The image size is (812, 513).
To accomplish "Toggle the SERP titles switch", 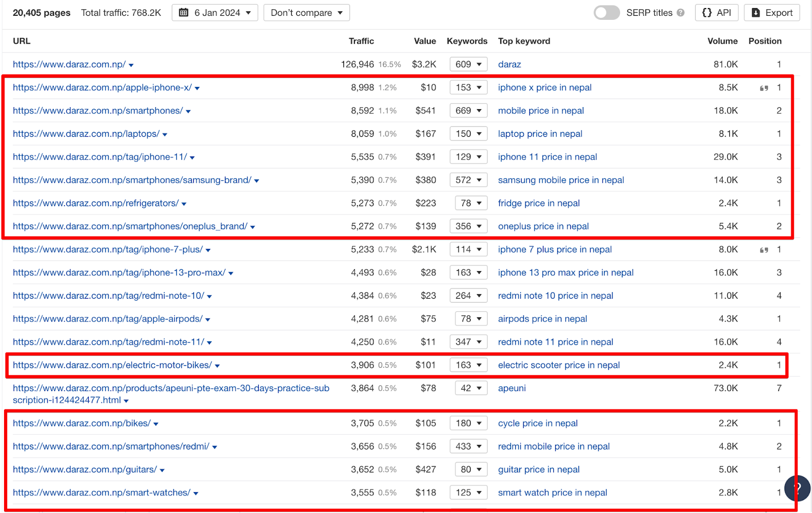I will point(606,13).
